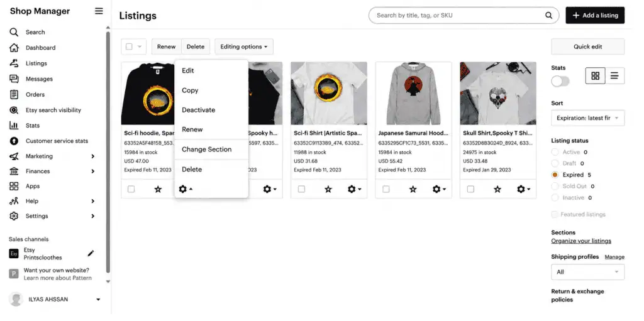Open the Skull Shirt listing thumbnail
644x321 pixels.
tap(498, 94)
